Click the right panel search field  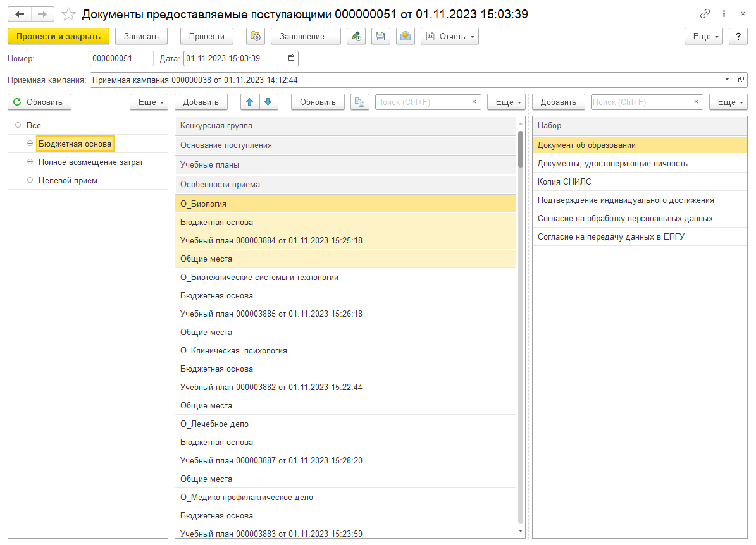[x=640, y=102]
